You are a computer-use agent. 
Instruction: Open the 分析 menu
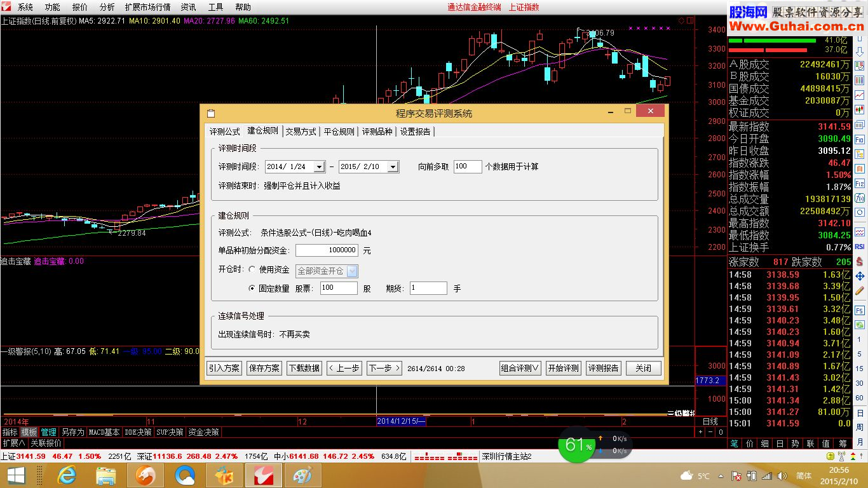coord(107,7)
